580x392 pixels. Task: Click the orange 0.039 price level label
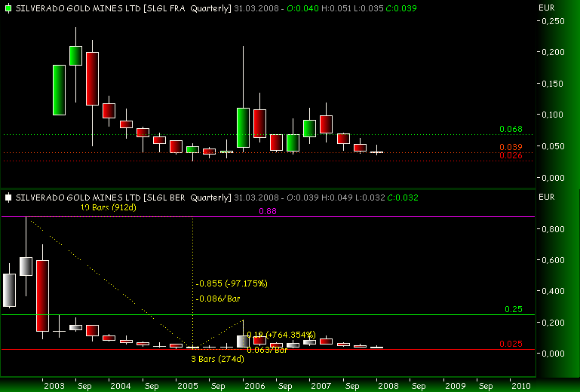coord(511,147)
